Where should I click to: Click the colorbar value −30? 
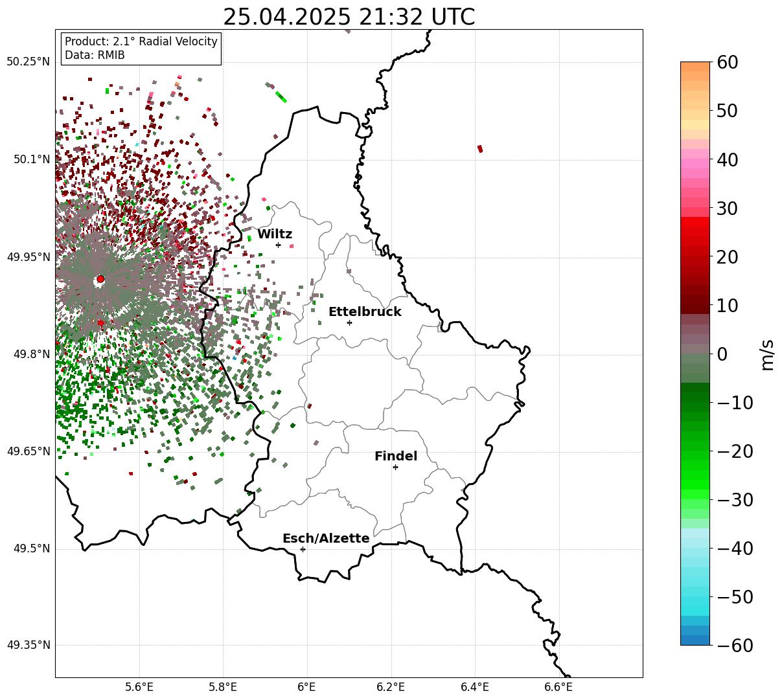click(735, 500)
